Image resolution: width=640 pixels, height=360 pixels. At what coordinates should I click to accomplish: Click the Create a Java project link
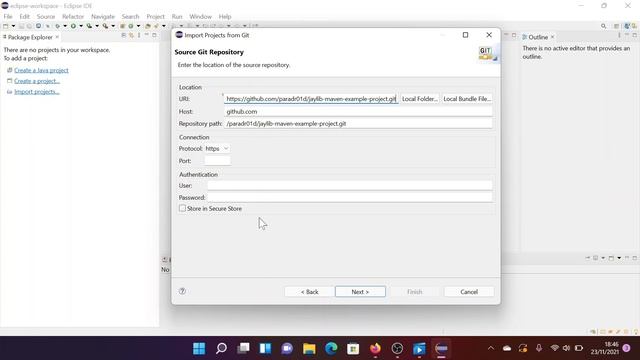point(41,70)
